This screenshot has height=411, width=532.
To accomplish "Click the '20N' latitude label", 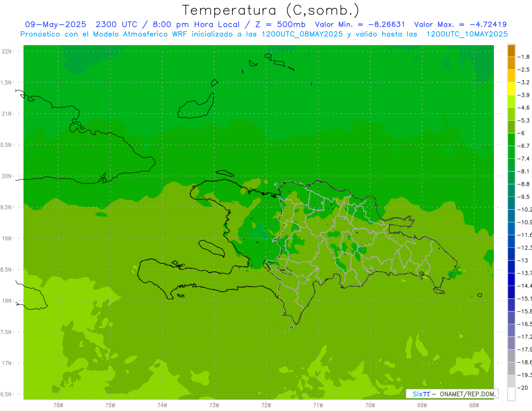I will tap(7, 176).
